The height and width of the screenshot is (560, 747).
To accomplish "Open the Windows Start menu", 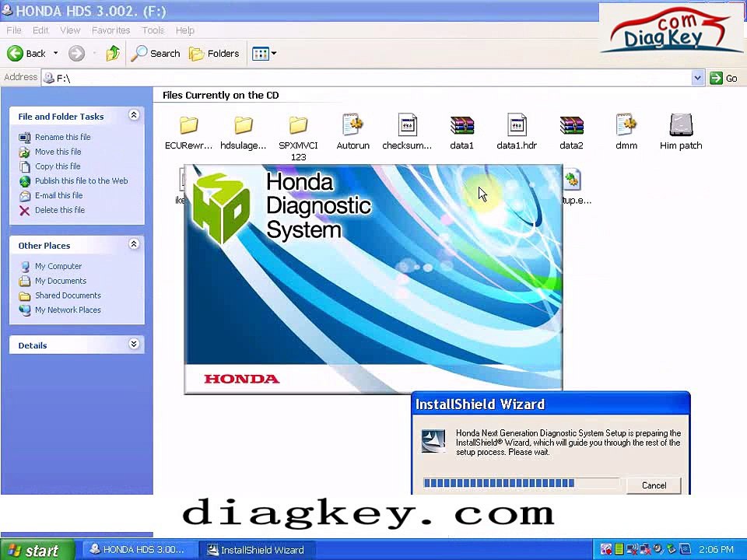I will [x=37, y=550].
